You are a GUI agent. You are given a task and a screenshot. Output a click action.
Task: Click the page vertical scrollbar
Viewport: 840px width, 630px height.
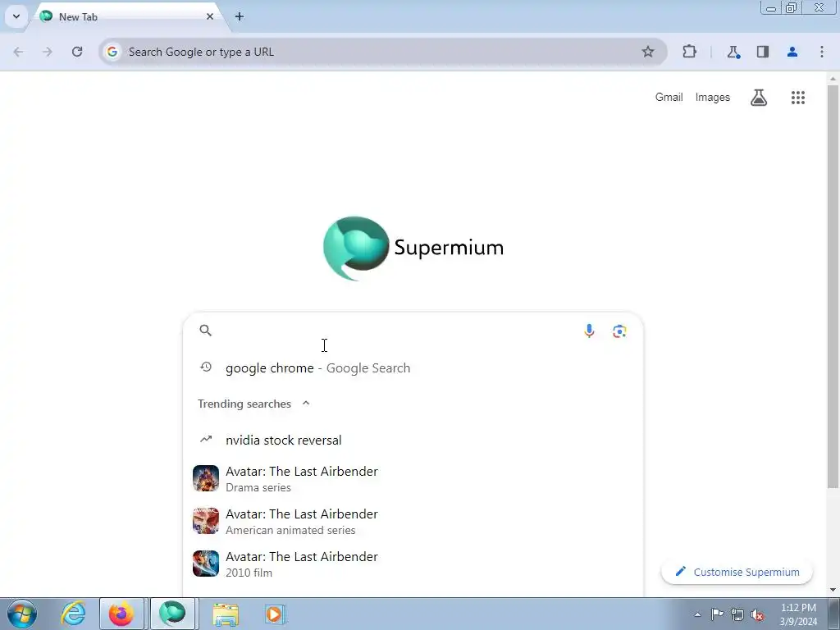833,286
